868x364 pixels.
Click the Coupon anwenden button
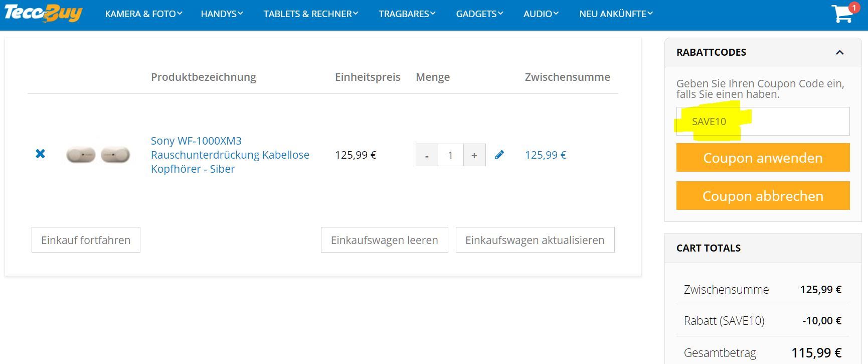pyautogui.click(x=763, y=158)
